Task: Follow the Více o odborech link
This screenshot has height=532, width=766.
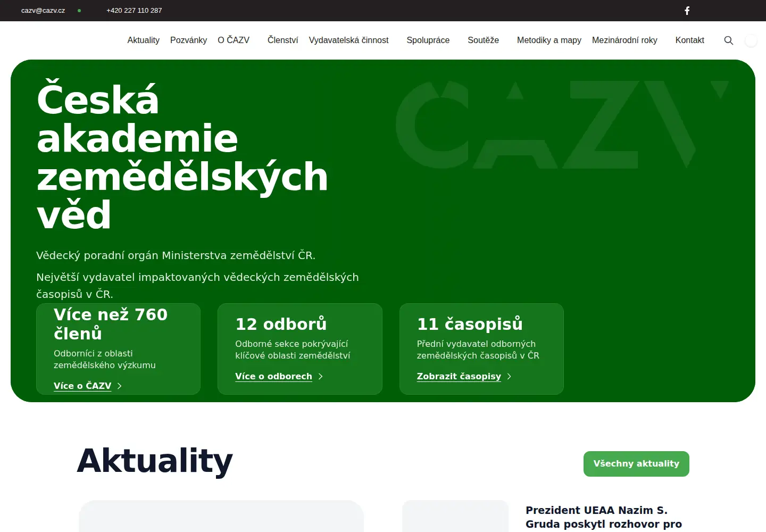Action: pyautogui.click(x=273, y=377)
